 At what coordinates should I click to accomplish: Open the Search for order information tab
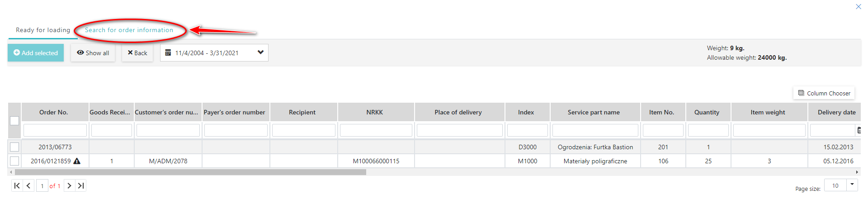coord(129,30)
